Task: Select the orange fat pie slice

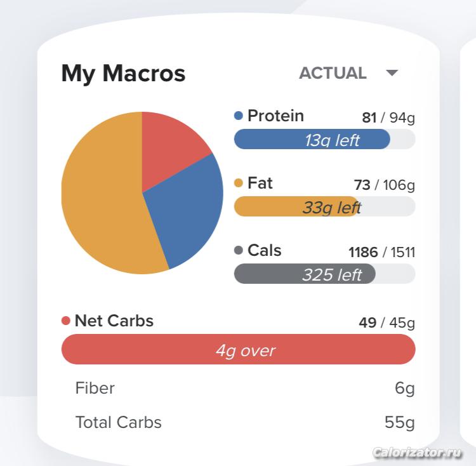Action: [102, 203]
